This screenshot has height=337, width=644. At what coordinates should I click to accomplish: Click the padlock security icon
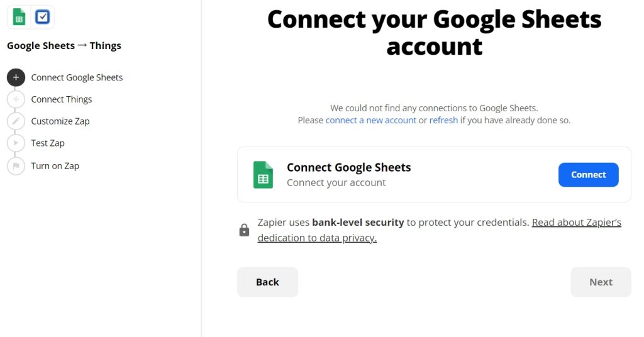(x=245, y=230)
